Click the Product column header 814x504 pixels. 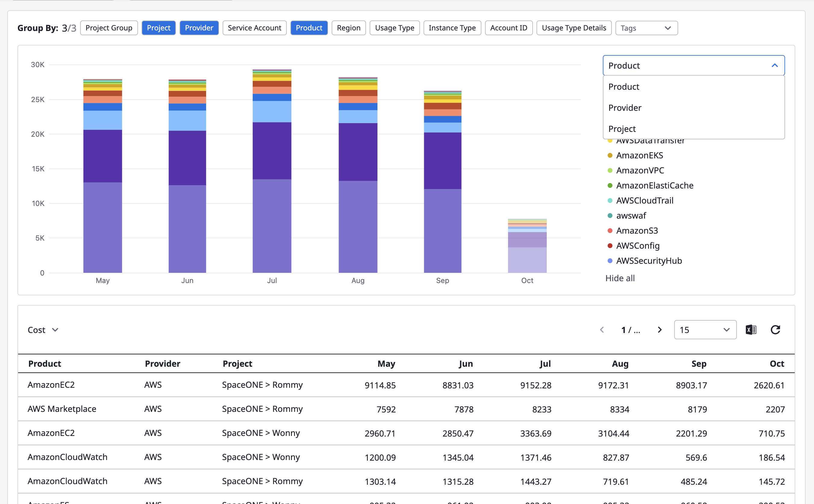pos(45,363)
